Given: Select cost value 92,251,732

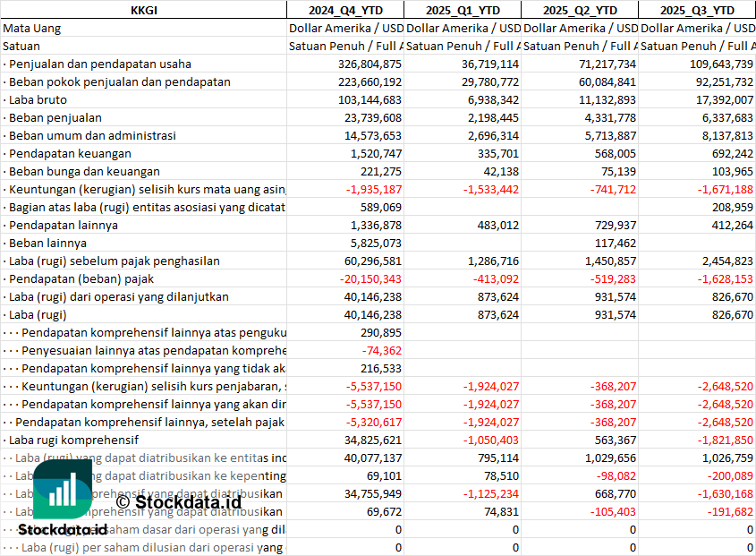Looking at the screenshot, I should pyautogui.click(x=724, y=81).
